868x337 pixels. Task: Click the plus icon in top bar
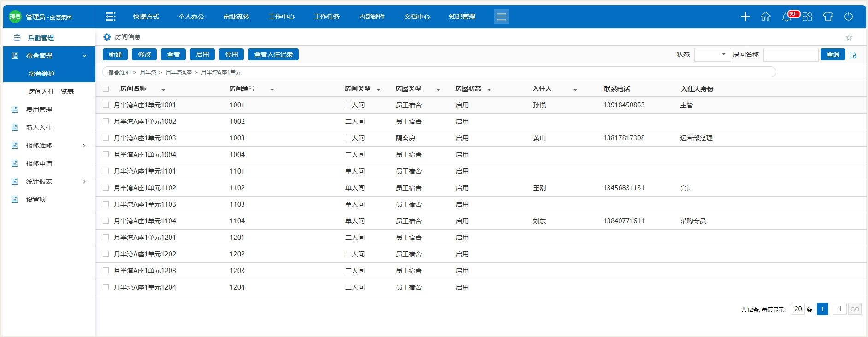pos(745,17)
